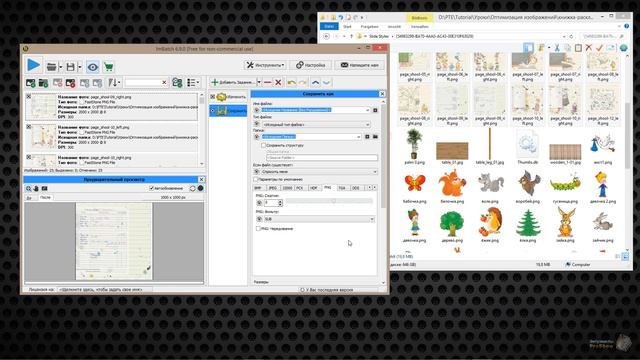
Task: Open the Папка folder combo box
Action: tap(311, 137)
